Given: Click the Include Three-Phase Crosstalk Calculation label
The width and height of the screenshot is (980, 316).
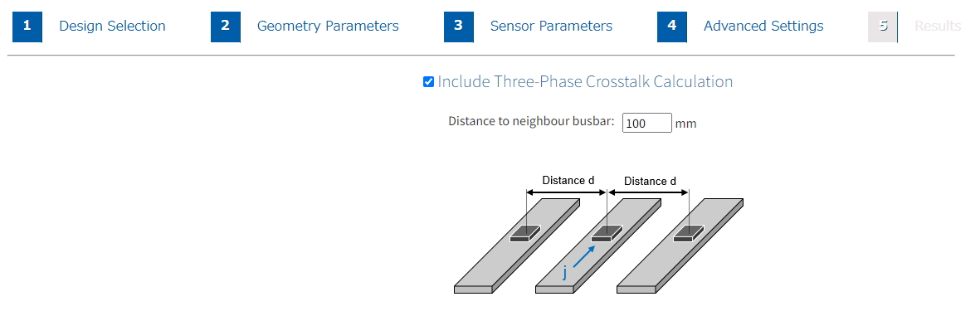Looking at the screenshot, I should pyautogui.click(x=585, y=82).
